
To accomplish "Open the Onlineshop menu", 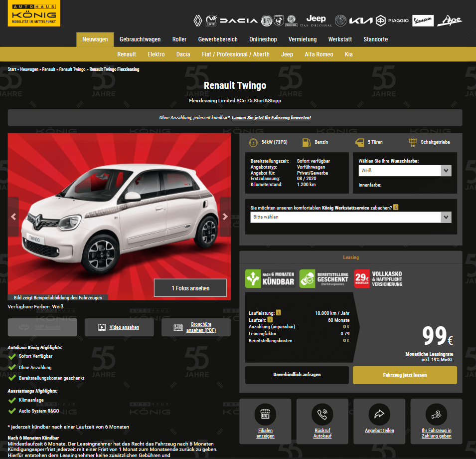I will [263, 39].
